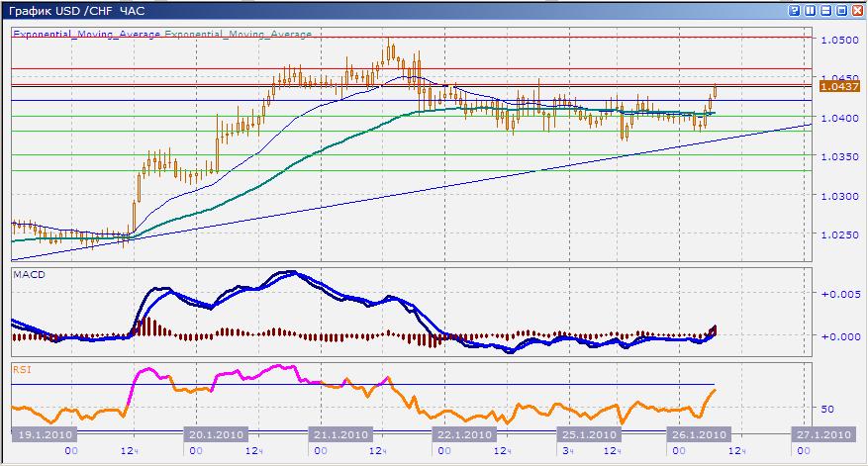Jump to the 21.1.2010 date marker
This screenshot has width=868, height=466.
(x=341, y=434)
